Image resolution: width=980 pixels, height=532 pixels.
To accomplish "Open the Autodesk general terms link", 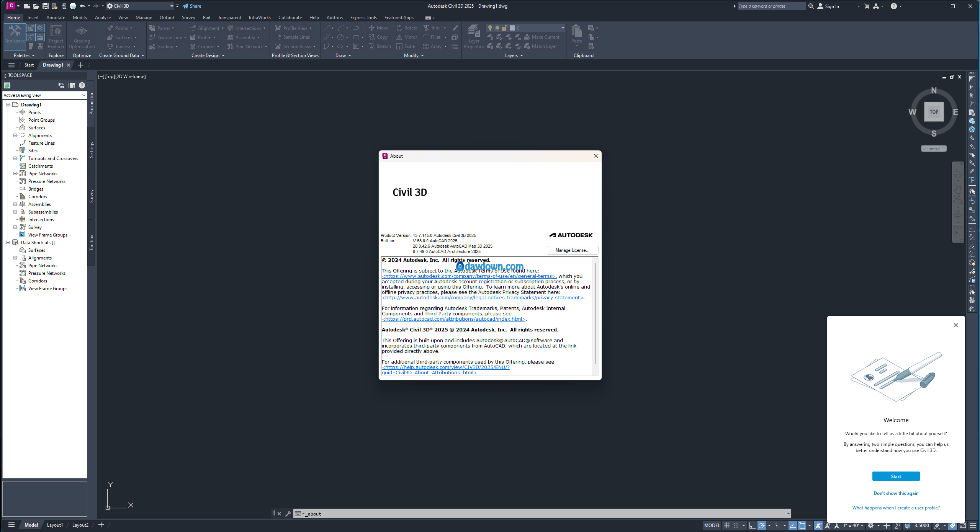I will 469,276.
